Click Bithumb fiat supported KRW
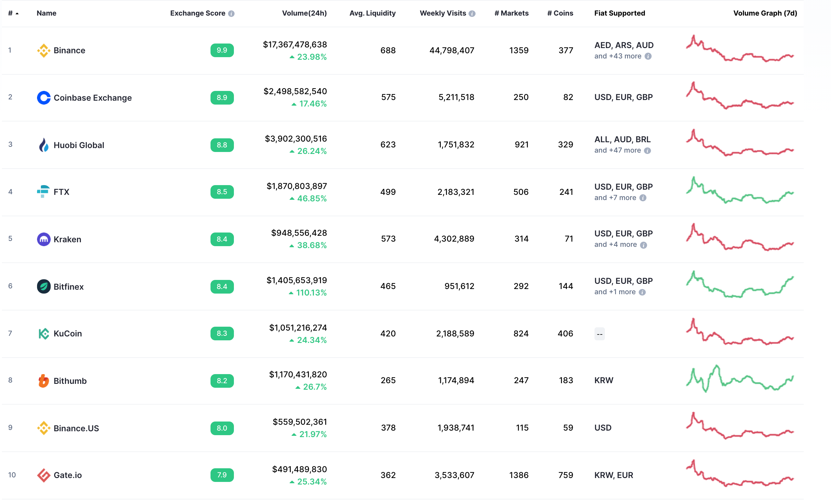 (x=604, y=381)
